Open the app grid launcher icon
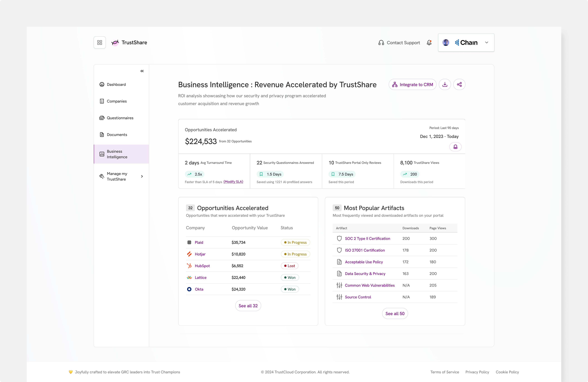This screenshot has width=588, height=382. [100, 42]
